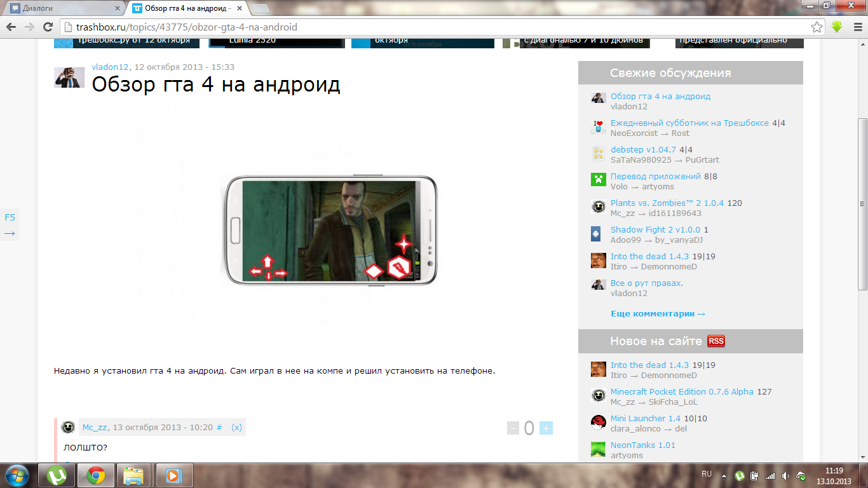Close the Диалоги tab
The height and width of the screenshot is (488, 868).
(117, 8)
